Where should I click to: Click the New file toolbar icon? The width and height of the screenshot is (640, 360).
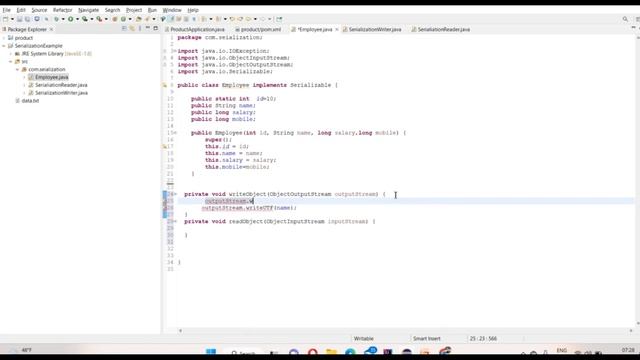coord(5,19)
